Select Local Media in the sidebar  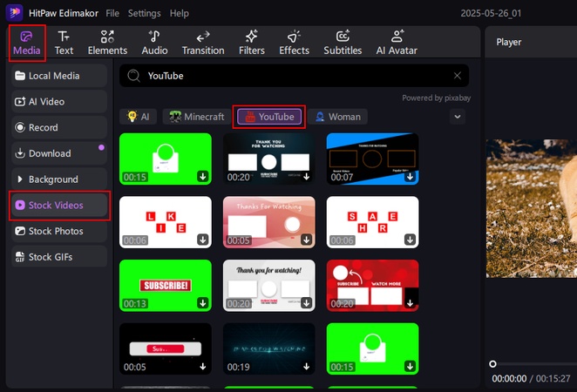[59, 76]
